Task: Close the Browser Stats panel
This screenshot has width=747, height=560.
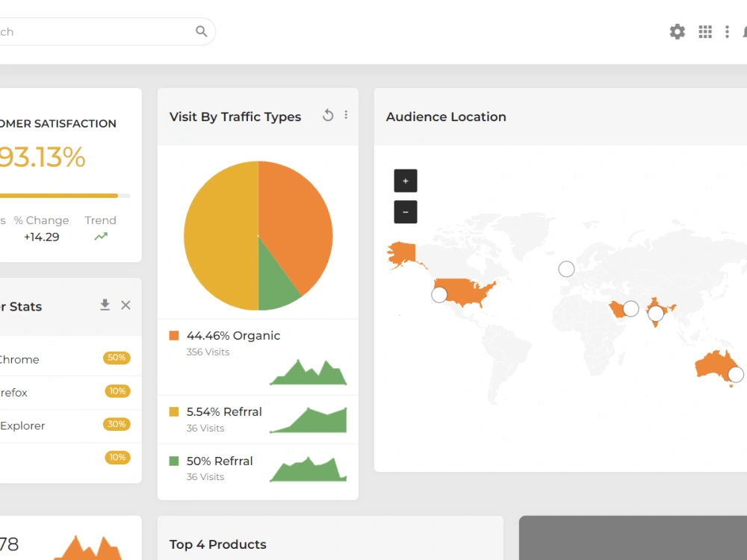Action: (125, 305)
